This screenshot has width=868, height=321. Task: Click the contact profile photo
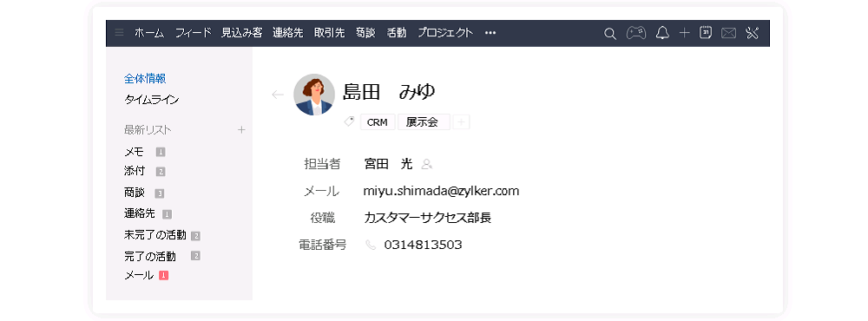tap(314, 95)
